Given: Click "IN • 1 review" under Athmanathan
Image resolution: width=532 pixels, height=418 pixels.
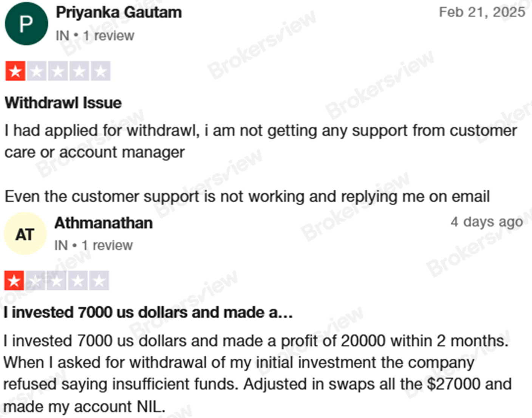Looking at the screenshot, I should click(93, 245).
